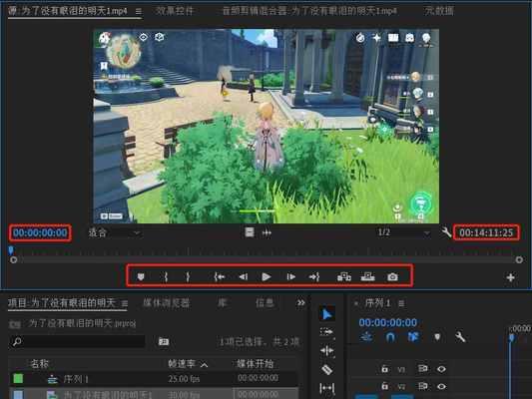Select the Razor tool

coord(326,369)
